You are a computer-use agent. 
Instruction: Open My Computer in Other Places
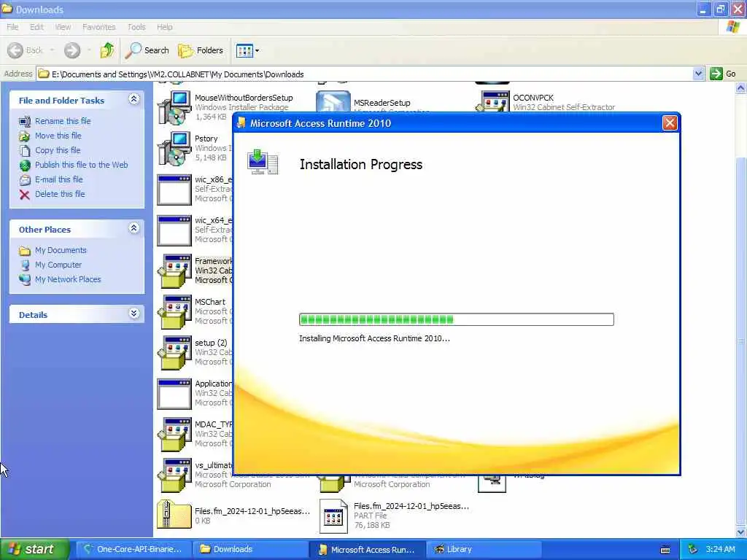[58, 265]
